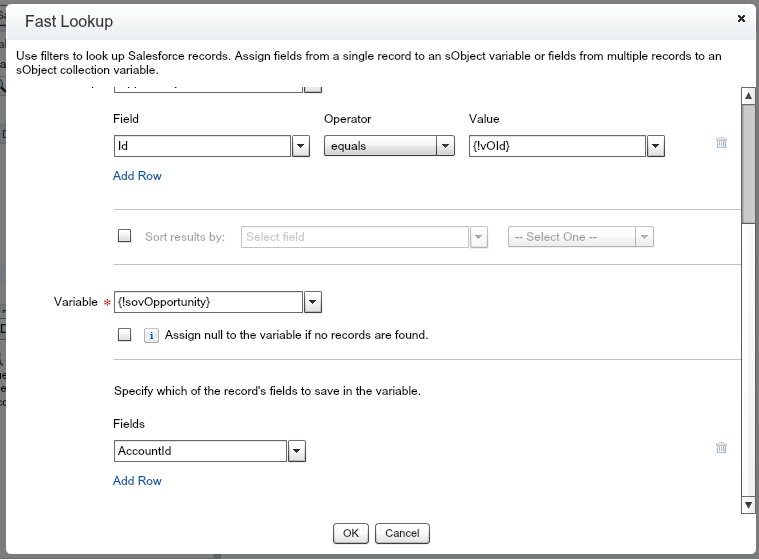Expand the AccountId Fields dropdown arrow

pyautogui.click(x=296, y=451)
